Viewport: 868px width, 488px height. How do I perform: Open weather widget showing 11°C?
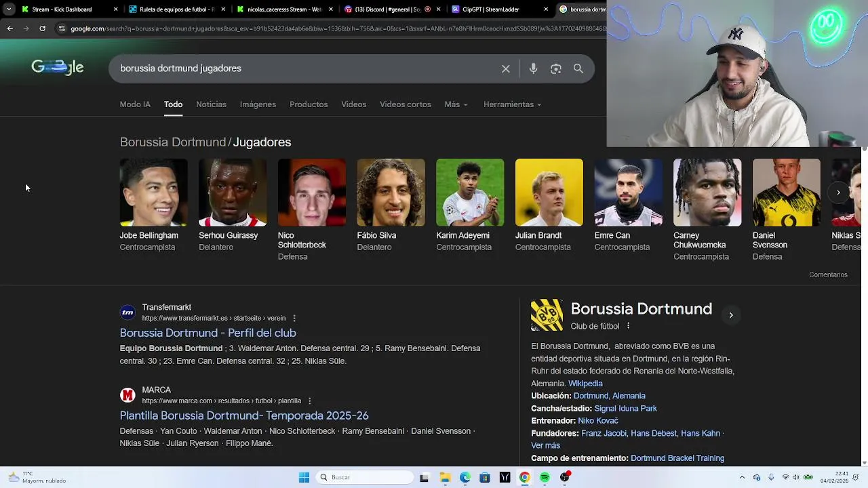pos(37,477)
